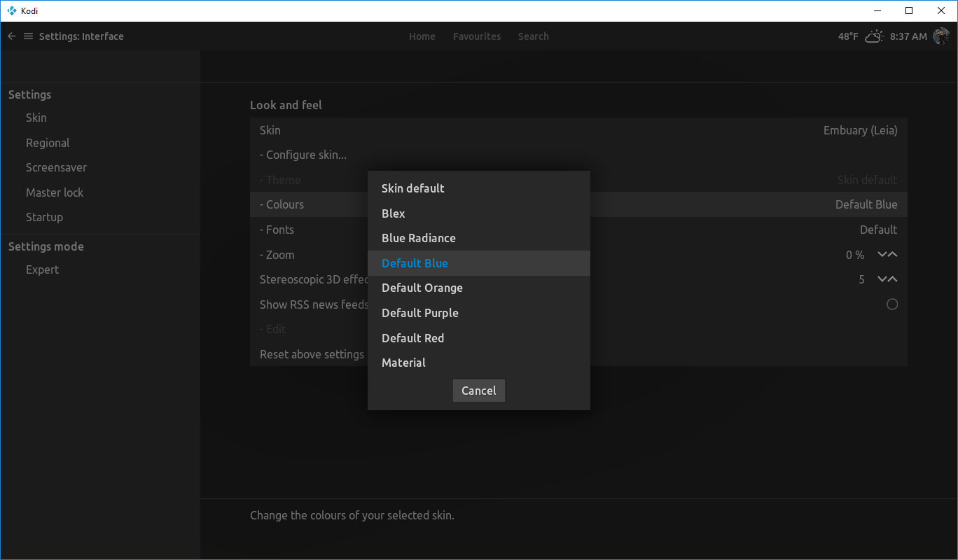Click the back arrow icon
Screen dimensions: 958x560
pyautogui.click(x=11, y=36)
